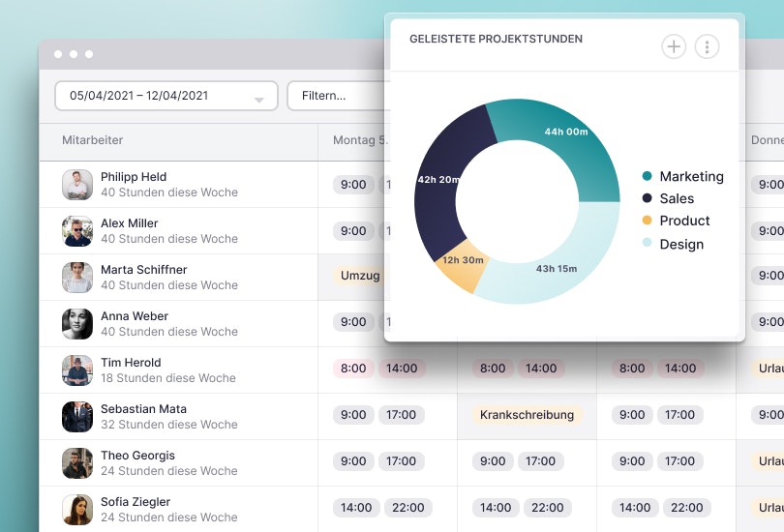Open the date range dropdown 05/04/2021 – 12/04/2021

pos(166,96)
